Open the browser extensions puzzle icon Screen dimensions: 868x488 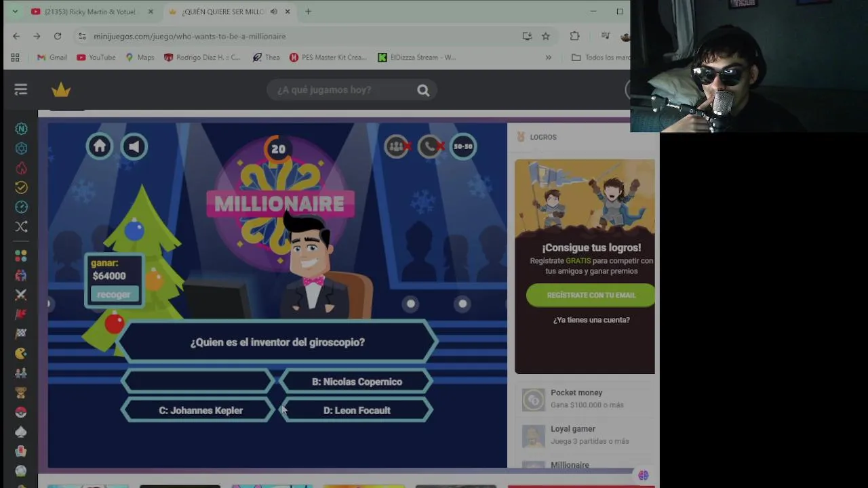click(574, 36)
